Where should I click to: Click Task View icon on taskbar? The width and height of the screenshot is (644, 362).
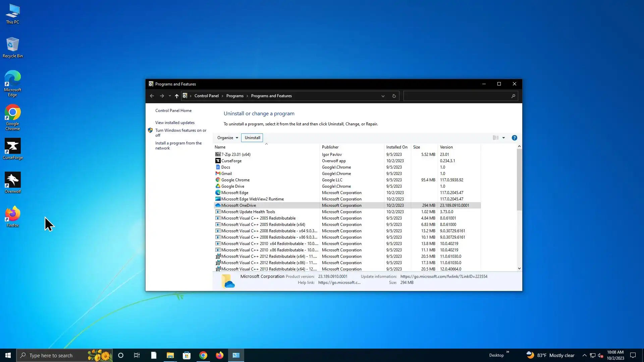pyautogui.click(x=137, y=355)
